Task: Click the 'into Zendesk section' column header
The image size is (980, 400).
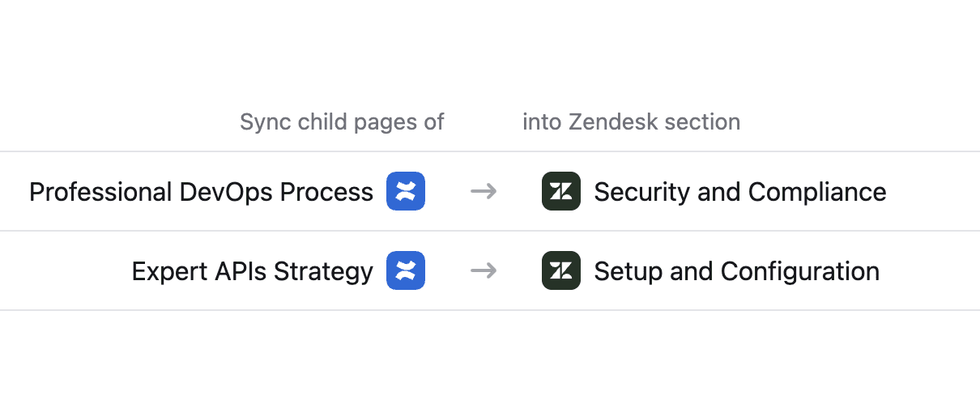Action: [x=631, y=122]
